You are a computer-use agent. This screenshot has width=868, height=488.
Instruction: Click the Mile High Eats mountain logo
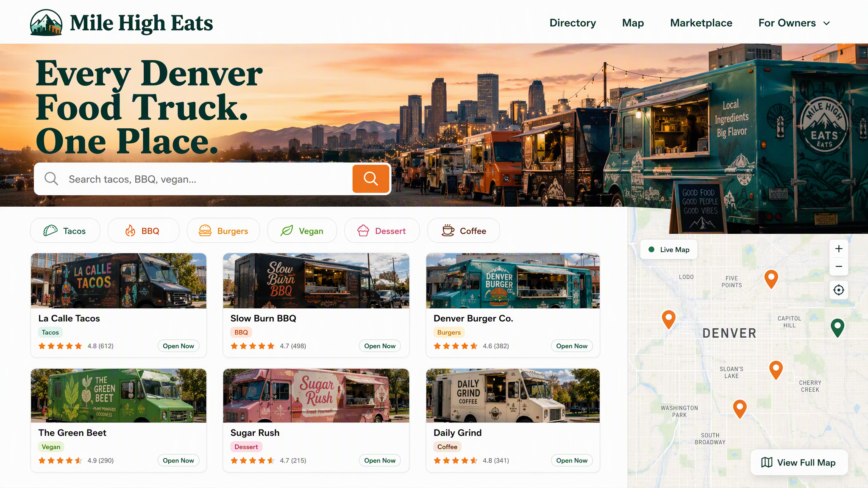coord(46,22)
